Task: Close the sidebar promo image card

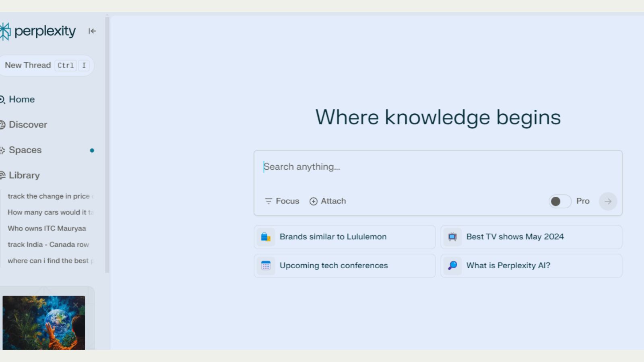Action: pos(76,305)
